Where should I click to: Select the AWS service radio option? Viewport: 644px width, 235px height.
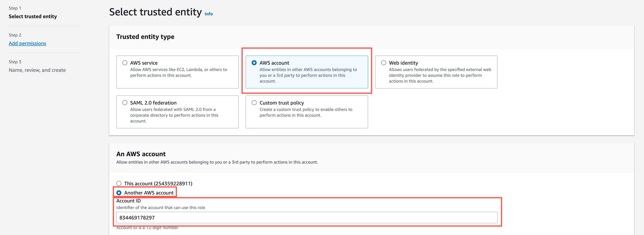pos(125,63)
